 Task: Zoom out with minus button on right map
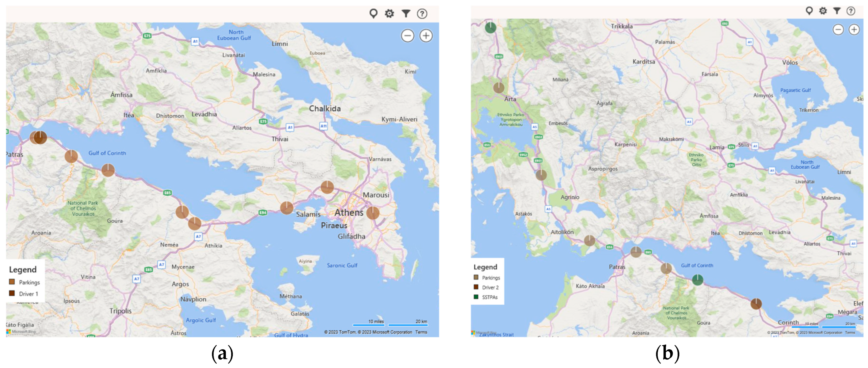(x=838, y=30)
